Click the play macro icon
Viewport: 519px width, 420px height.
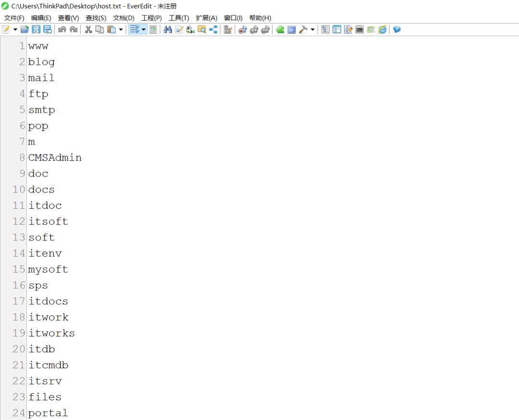pyautogui.click(x=254, y=29)
